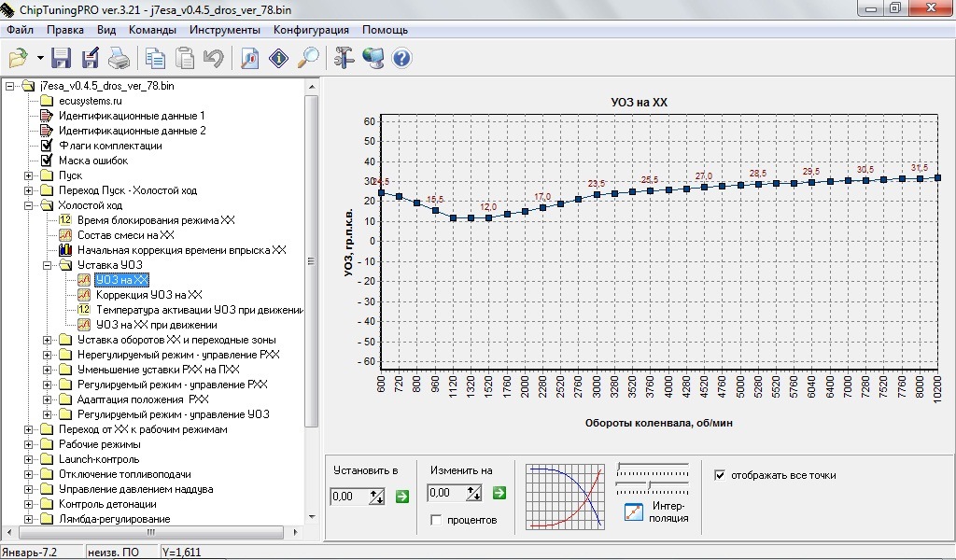Collapse the 'Холостой ход' folder

point(28,205)
